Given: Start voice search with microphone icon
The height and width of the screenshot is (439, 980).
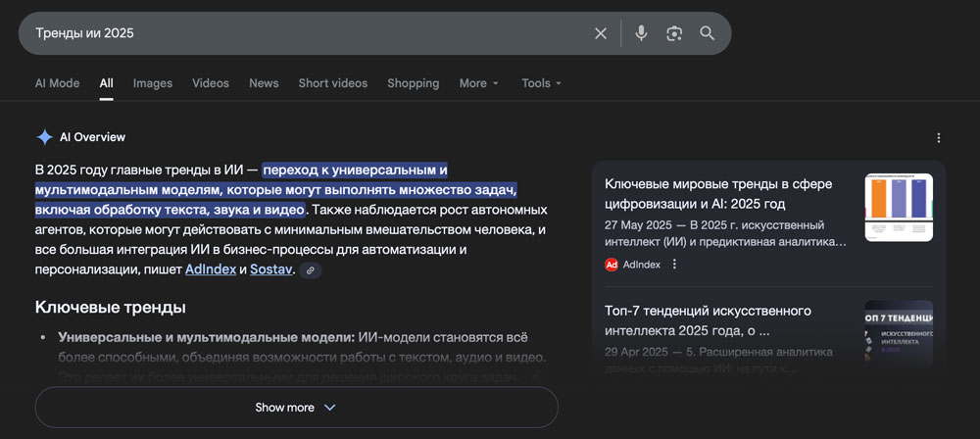Looking at the screenshot, I should coord(641,33).
